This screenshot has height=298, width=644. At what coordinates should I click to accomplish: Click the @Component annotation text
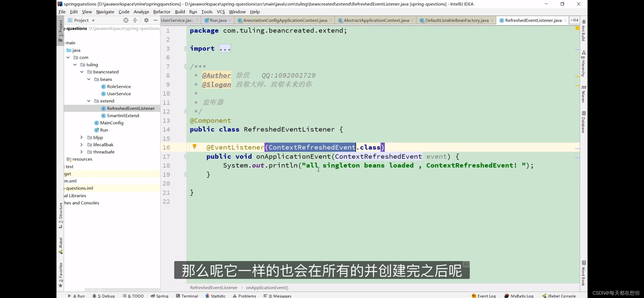point(210,120)
